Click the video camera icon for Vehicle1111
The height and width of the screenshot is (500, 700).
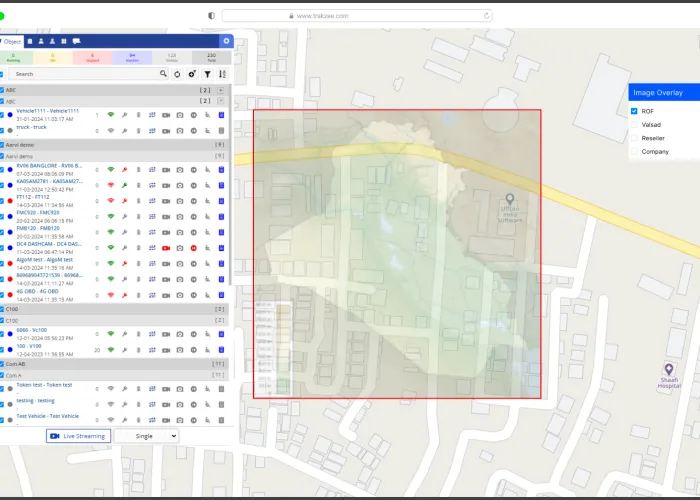166,115
